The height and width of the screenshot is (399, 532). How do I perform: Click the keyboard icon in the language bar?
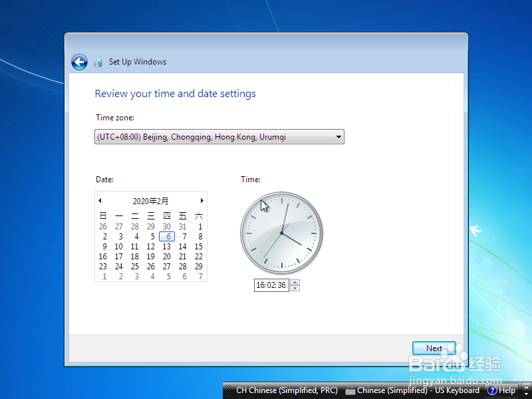tap(350, 391)
